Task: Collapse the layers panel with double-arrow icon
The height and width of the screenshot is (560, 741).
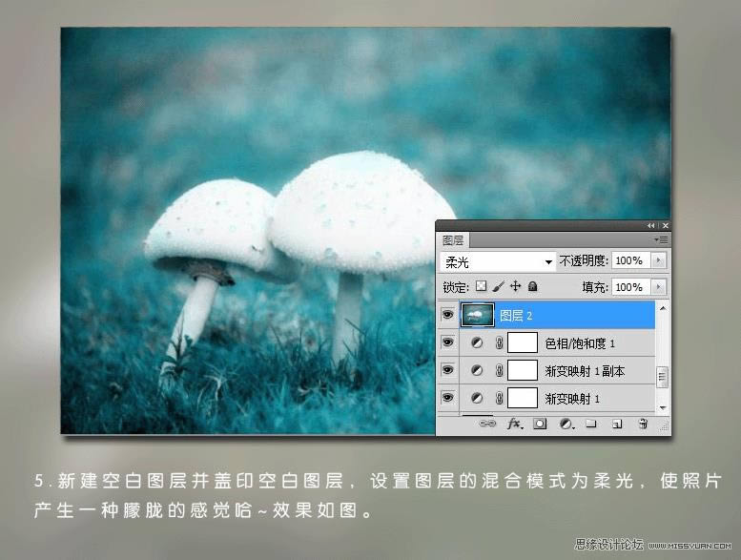Action: 650,226
